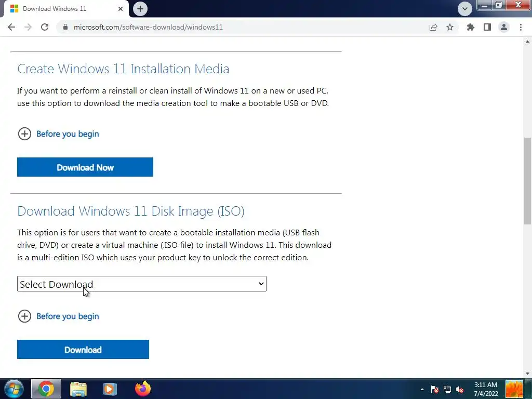Expand Before you begin under Disk Image
532x399 pixels.
pyautogui.click(x=24, y=316)
